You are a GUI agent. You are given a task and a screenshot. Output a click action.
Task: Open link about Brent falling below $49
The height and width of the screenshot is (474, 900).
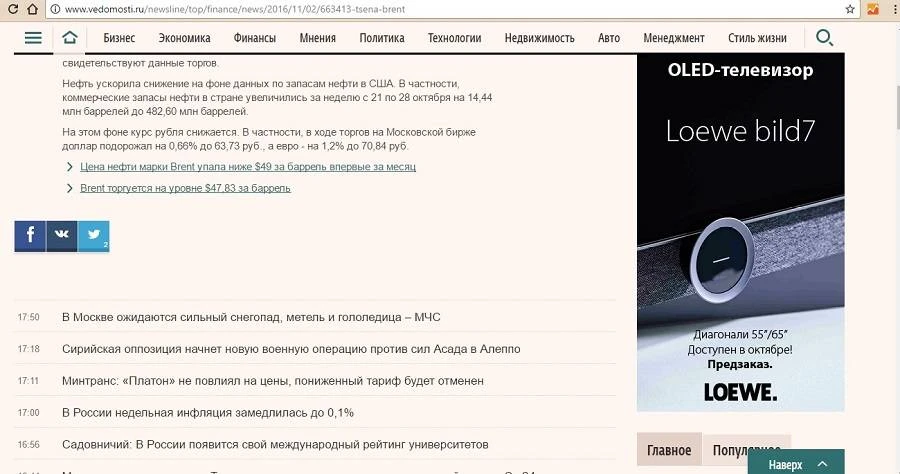(x=248, y=166)
